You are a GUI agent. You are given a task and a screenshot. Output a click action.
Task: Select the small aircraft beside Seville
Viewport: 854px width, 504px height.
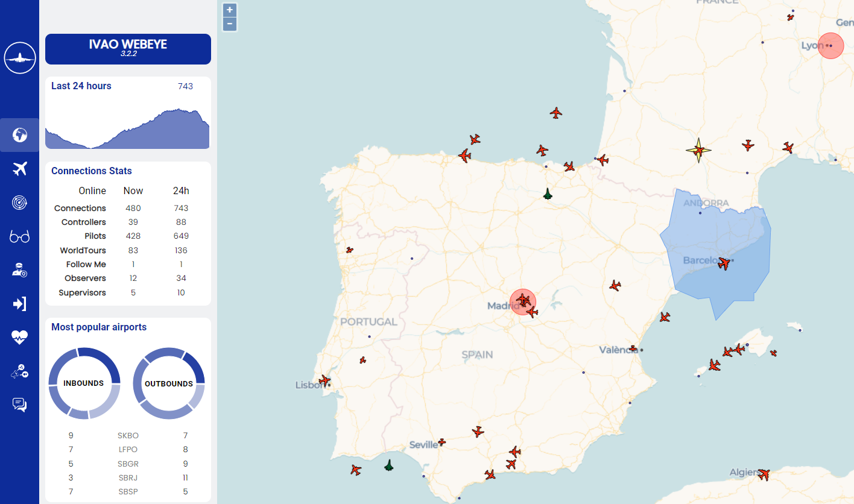pos(441,442)
